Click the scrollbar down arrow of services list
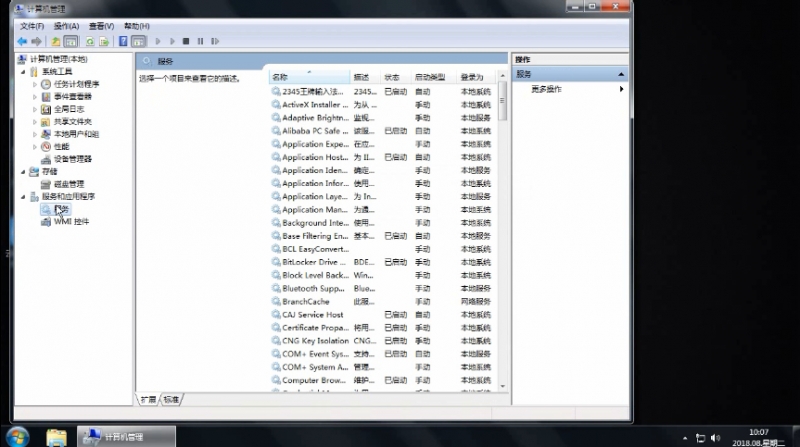 (x=503, y=386)
